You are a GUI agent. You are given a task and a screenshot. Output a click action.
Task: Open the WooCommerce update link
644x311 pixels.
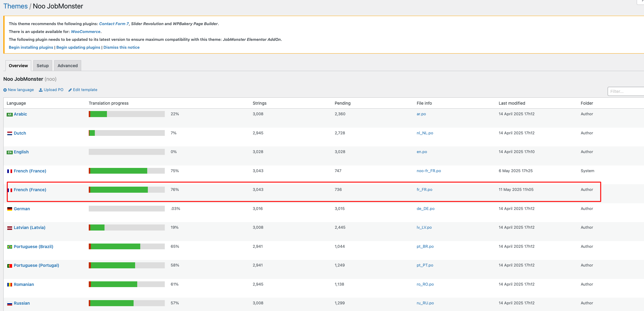coord(86,31)
